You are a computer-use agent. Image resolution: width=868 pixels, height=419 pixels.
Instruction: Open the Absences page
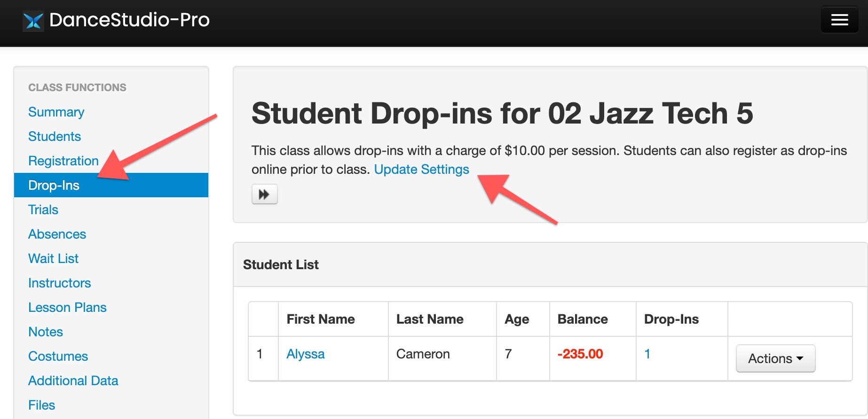tap(57, 234)
